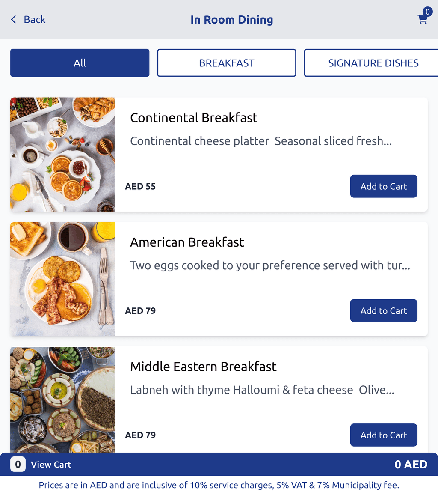Tap the back chevron arrow
438x504 pixels.
(x=14, y=19)
